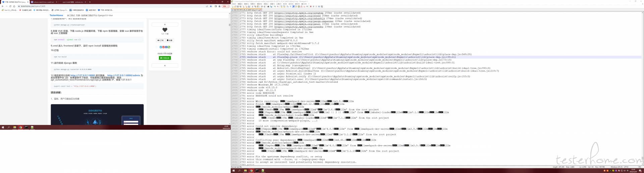Click the Zoom Out icon in Notepad++ toolbar
Screen dimensions: 644x173
278,6
